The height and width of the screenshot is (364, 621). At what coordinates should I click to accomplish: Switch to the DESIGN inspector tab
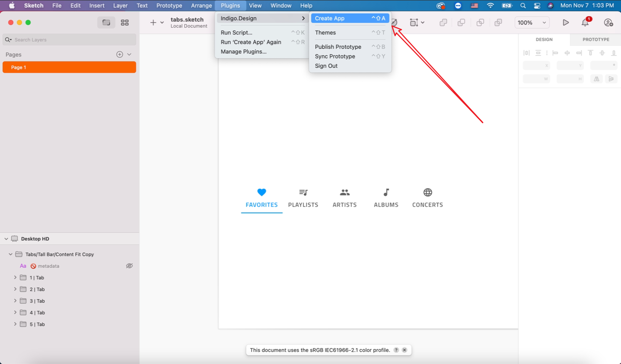click(544, 39)
